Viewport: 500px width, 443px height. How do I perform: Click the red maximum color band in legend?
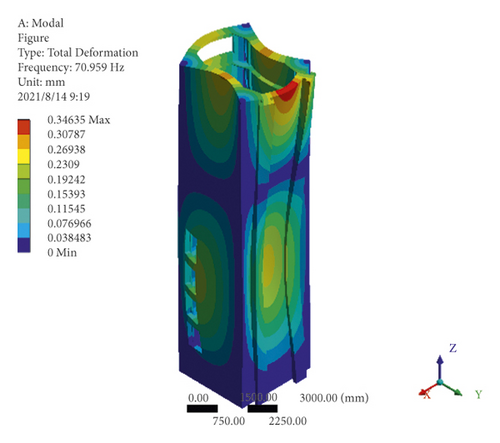(24, 127)
